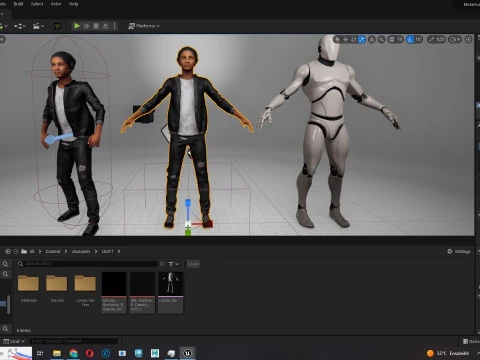The height and width of the screenshot is (360, 480).
Task: Open camera speed setting
Action: 455,40
